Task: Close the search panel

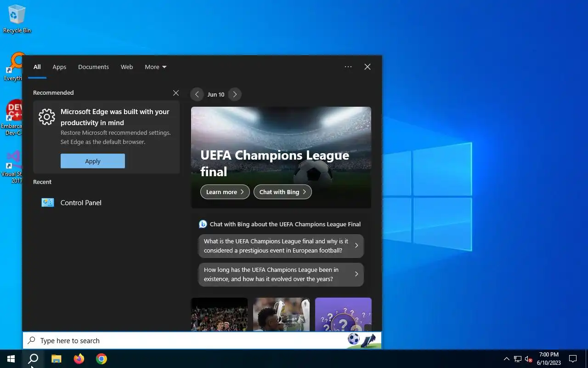Action: 367,67
